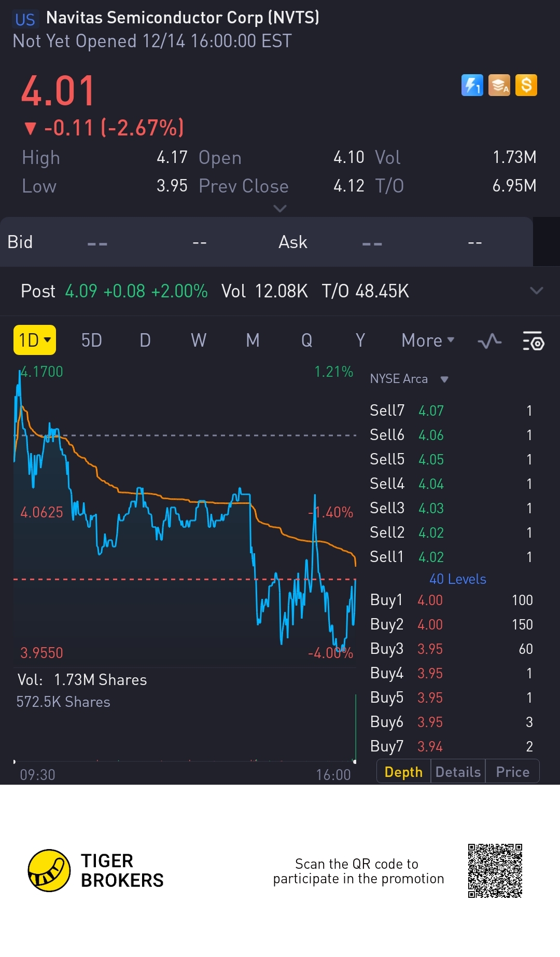Tap the blue lightning quick-trade icon
The image size is (560, 957).
472,85
